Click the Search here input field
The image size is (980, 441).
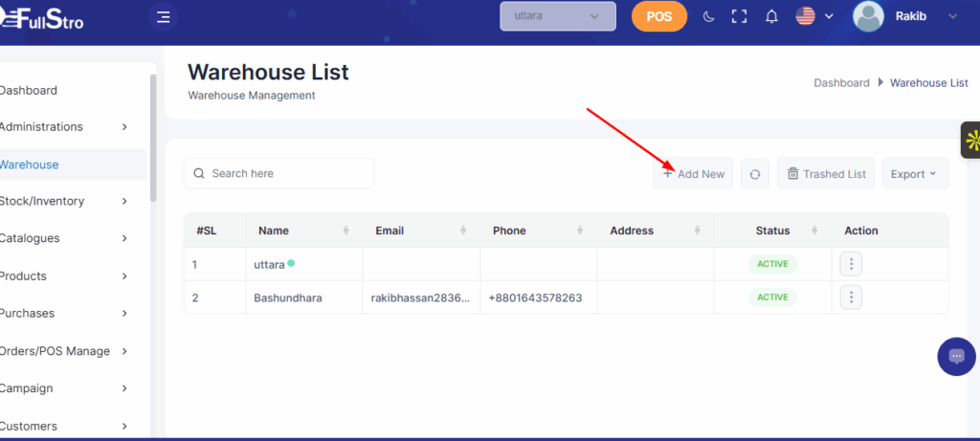[x=279, y=174]
